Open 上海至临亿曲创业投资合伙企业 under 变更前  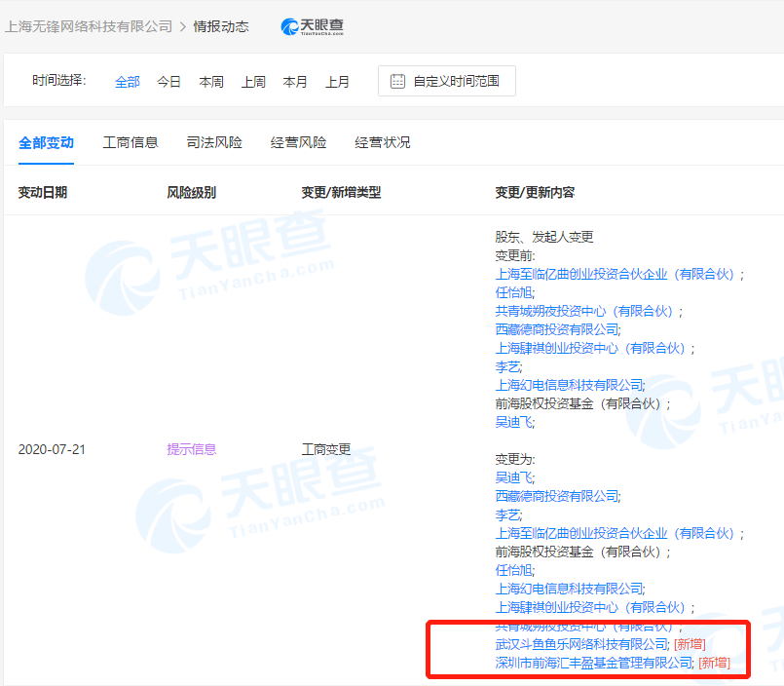coord(615,274)
